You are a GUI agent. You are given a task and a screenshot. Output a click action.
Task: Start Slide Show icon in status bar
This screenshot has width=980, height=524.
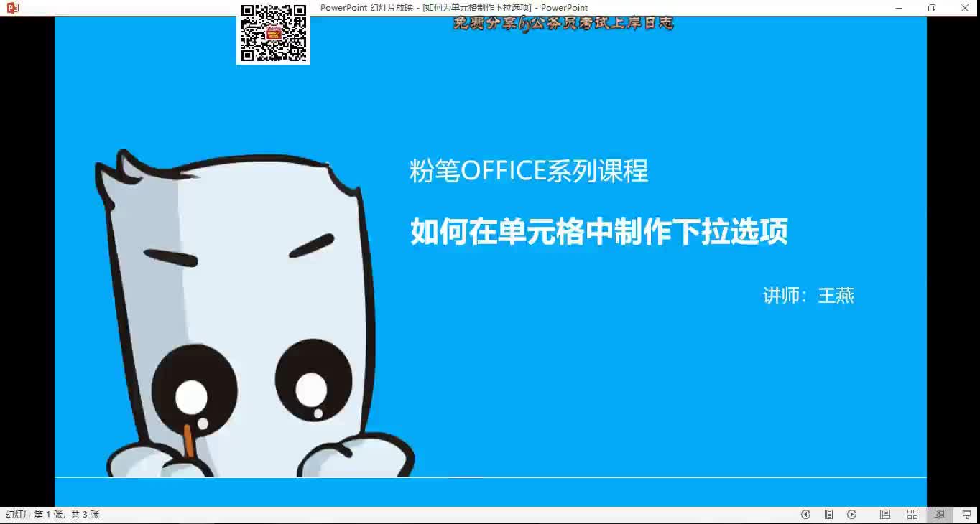[x=966, y=515]
